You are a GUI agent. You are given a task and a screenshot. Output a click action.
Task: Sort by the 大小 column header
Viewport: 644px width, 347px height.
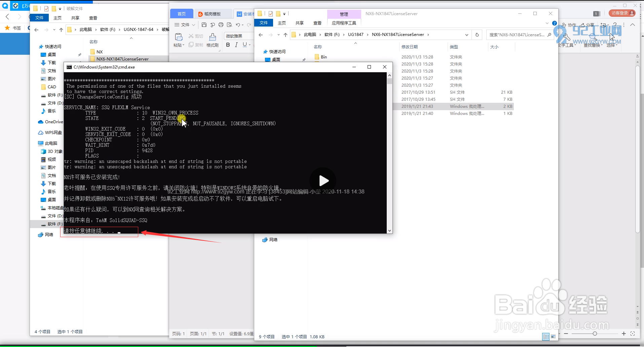click(494, 47)
